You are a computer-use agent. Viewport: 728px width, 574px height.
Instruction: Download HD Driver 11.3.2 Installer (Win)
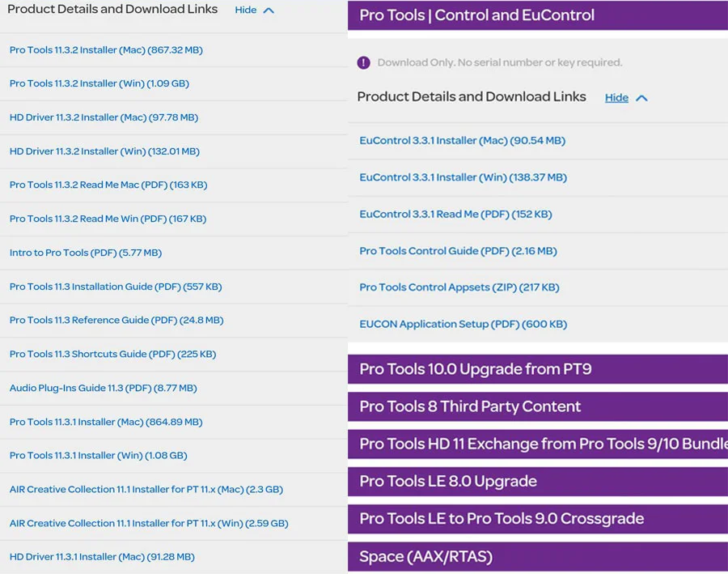(x=104, y=151)
